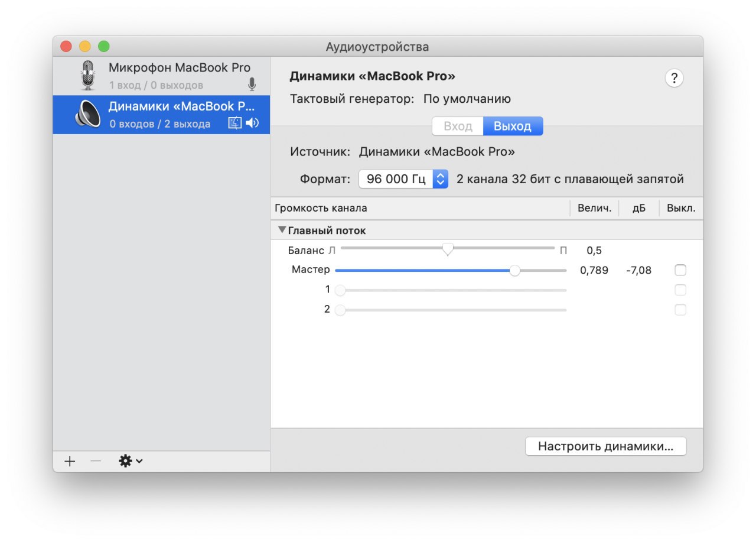Viewport: 756px width, 542px height.
Task: Click the Мастер volume slider thumb
Action: point(515,270)
